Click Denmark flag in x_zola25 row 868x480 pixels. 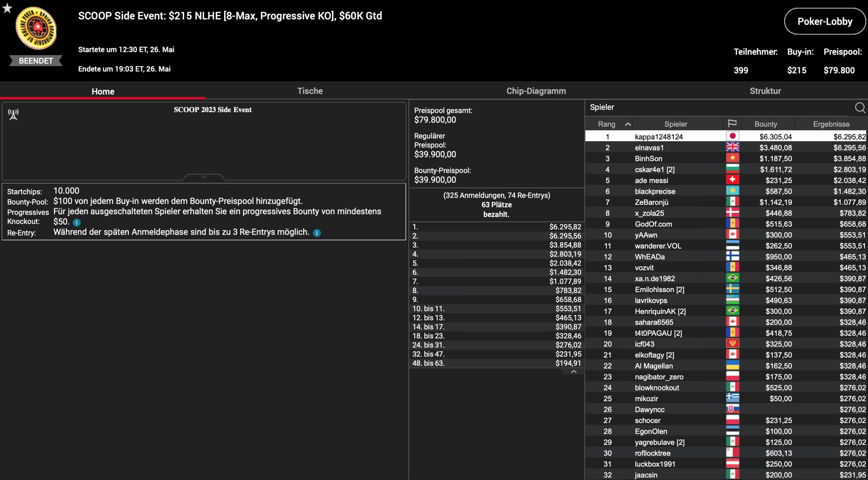tap(732, 212)
